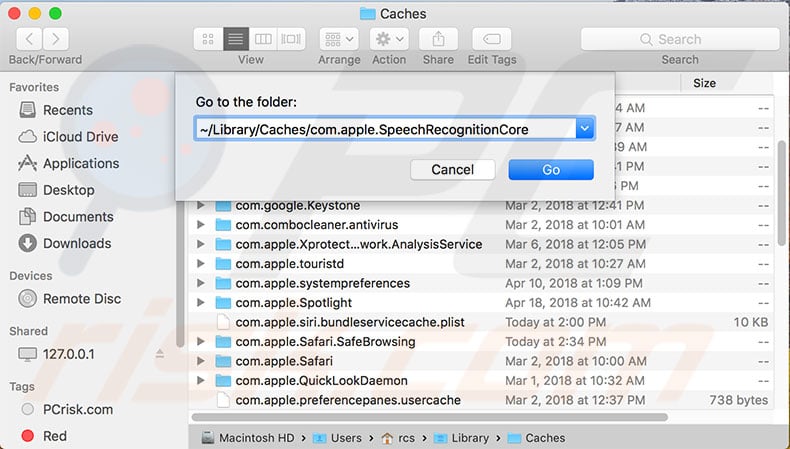Select com.apple.preferencepanes.usercache file
Viewport: 790px width, 449px height.
[348, 400]
